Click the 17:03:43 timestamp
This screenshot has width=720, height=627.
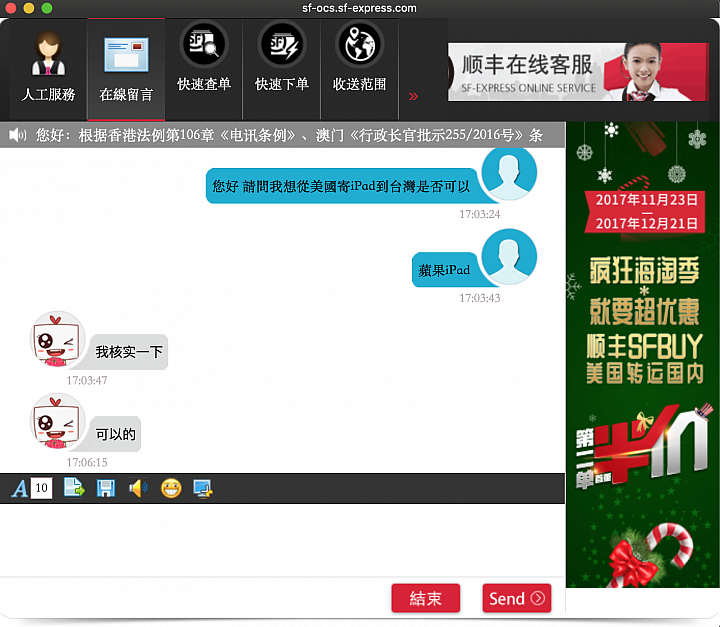(x=479, y=298)
